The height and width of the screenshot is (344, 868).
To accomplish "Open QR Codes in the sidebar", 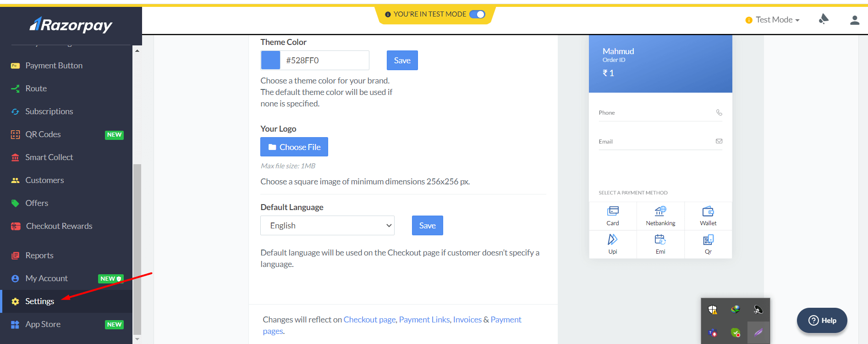I will 43,134.
